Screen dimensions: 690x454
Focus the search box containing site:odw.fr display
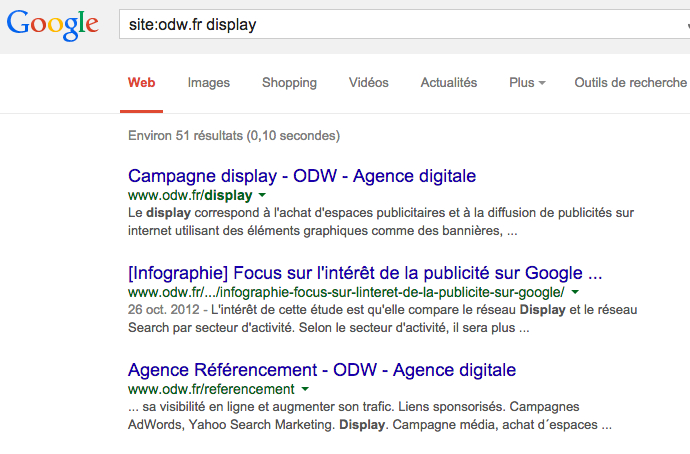point(404,24)
